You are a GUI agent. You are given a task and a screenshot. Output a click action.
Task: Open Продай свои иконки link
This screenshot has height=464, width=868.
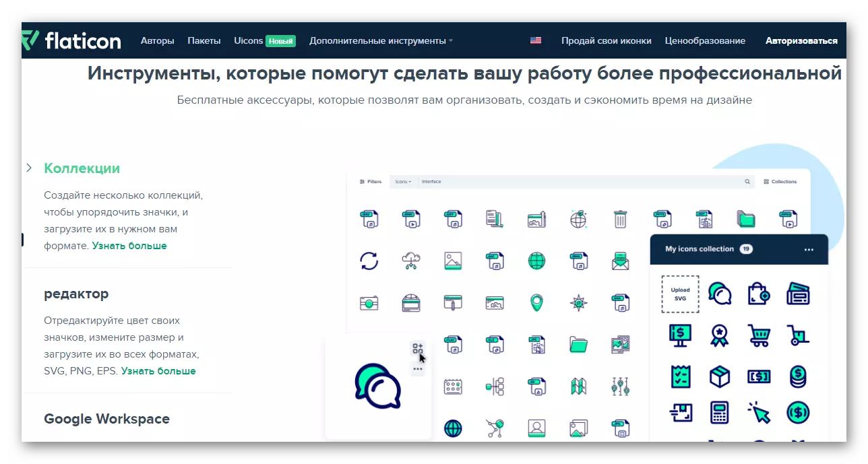tap(607, 40)
